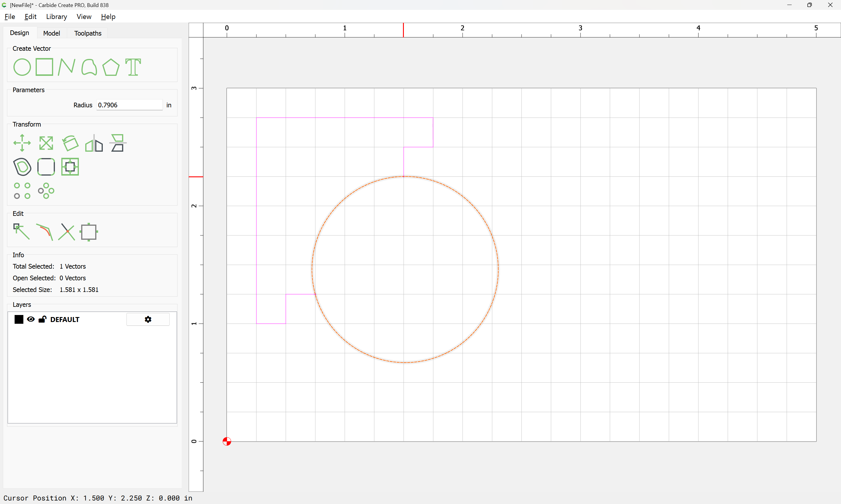
Task: Open the Mirror/Flip tool
Action: pos(94,143)
